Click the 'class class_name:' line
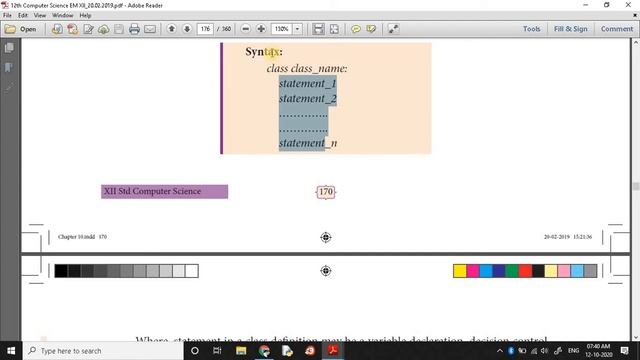 click(x=307, y=68)
